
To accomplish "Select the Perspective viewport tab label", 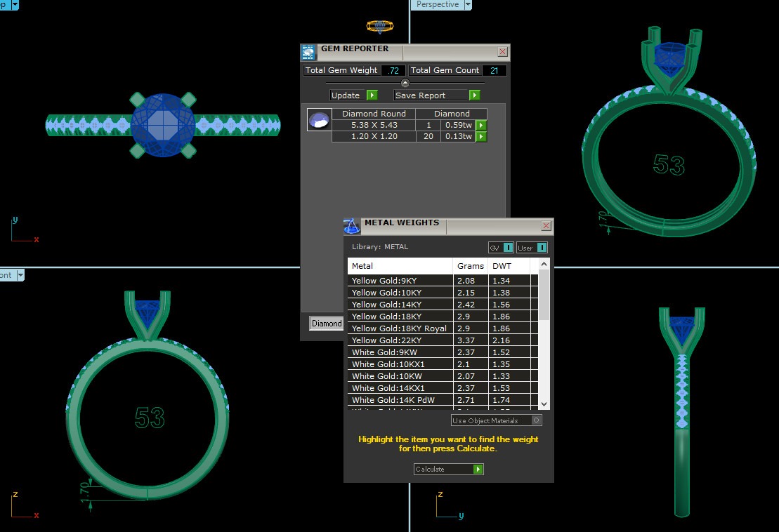I will [436, 5].
